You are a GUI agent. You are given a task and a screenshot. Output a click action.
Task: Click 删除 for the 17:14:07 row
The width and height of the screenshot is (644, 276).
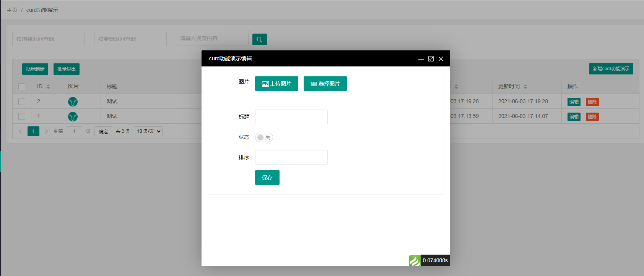pos(592,117)
